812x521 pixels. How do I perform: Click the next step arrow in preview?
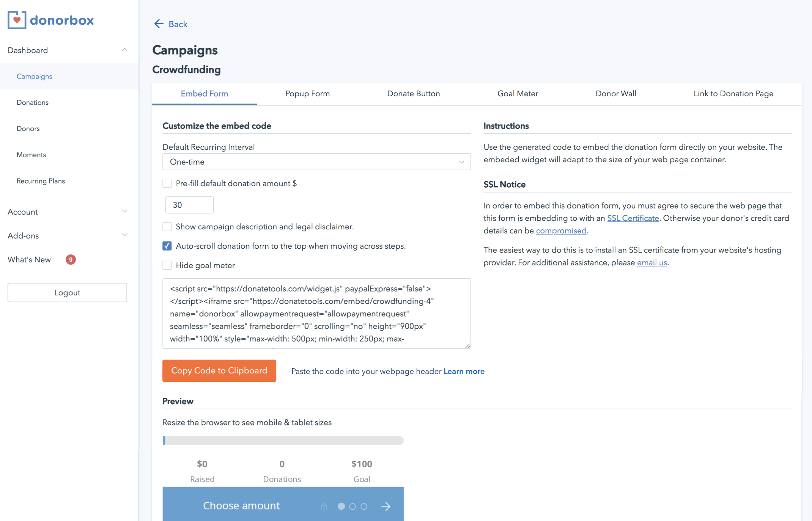(x=386, y=506)
